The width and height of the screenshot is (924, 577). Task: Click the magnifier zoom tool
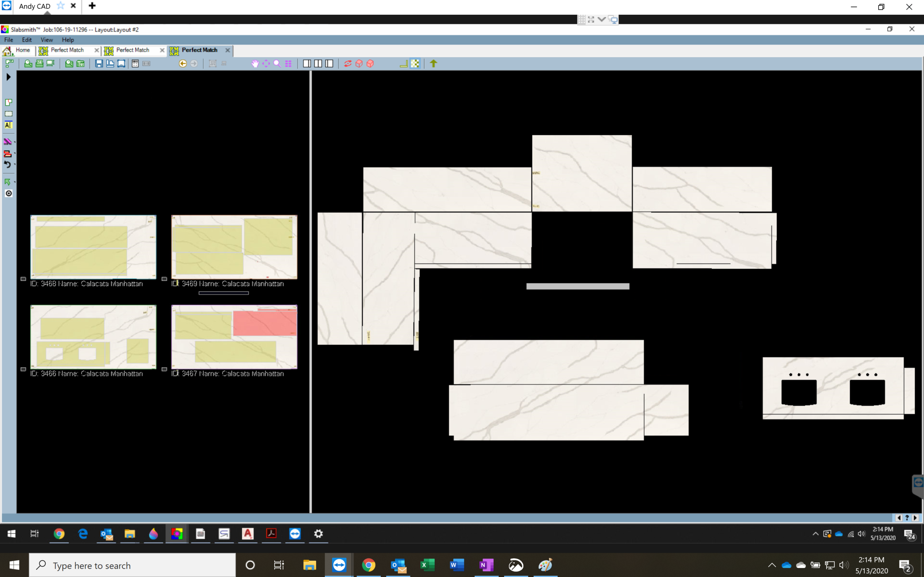(x=277, y=64)
